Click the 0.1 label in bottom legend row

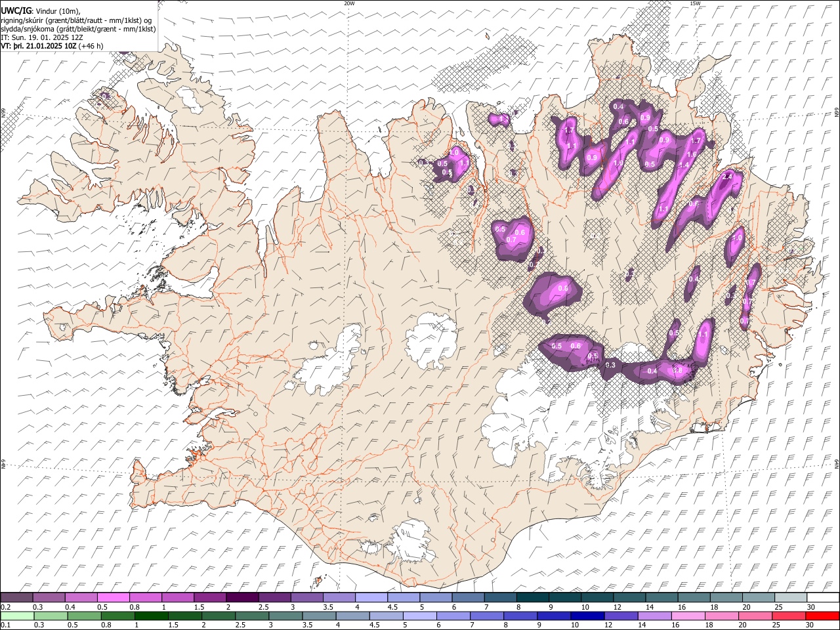[5, 625]
